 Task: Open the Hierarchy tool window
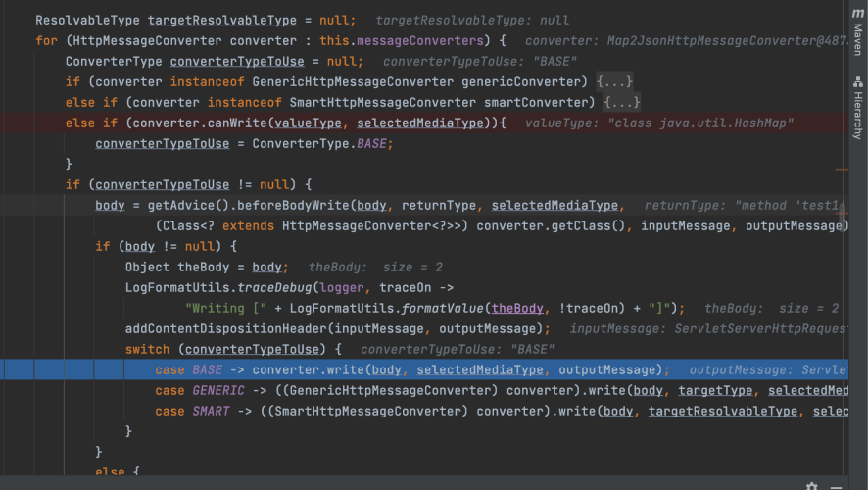[x=857, y=108]
